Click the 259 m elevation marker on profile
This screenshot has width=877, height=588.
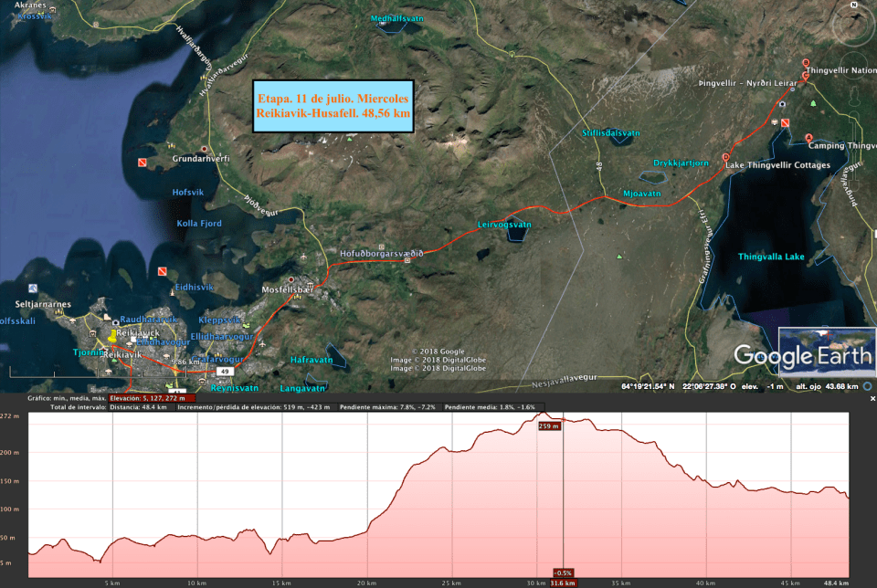[549, 425]
